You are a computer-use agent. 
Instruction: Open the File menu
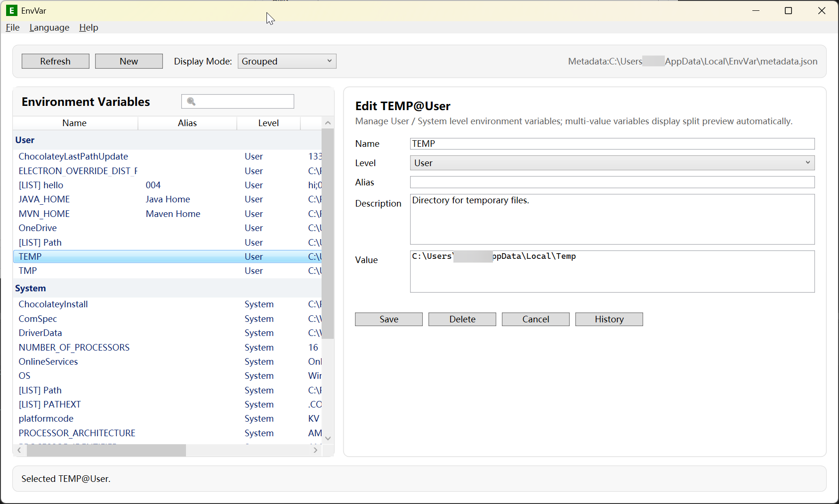pyautogui.click(x=13, y=27)
